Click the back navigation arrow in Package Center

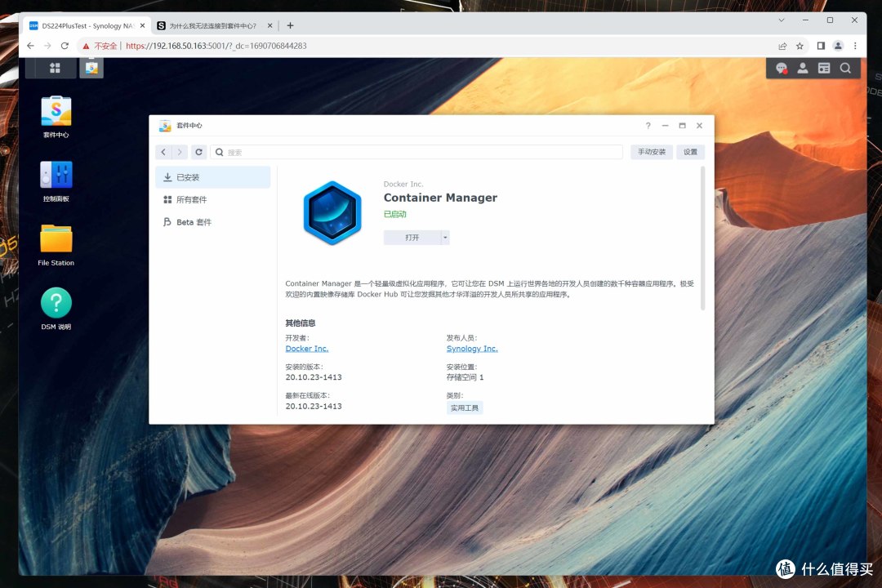tap(163, 152)
